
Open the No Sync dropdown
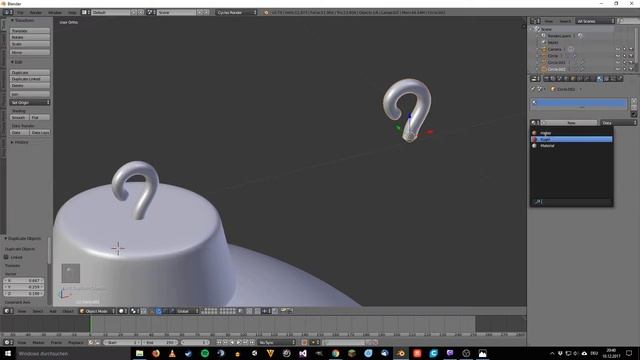277,342
